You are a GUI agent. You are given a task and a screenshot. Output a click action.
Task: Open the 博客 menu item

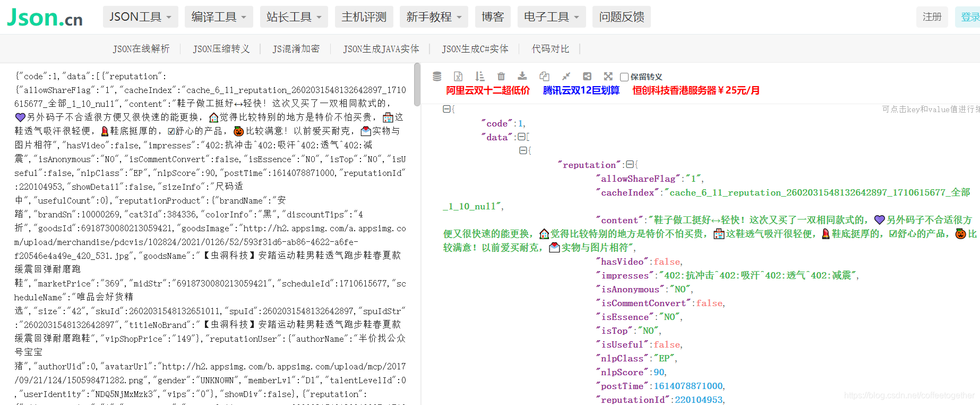coord(493,17)
